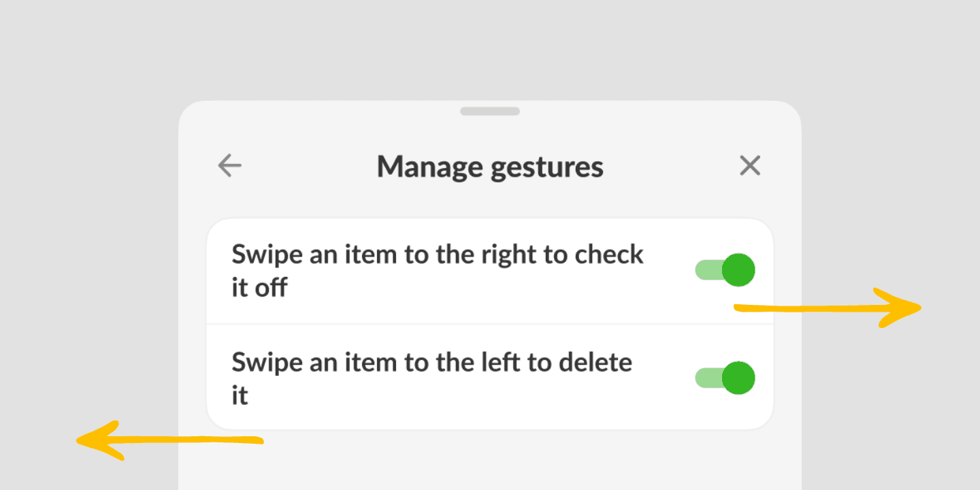This screenshot has width=980, height=490.
Task: Disable swipe right to check off toggle
Action: click(725, 269)
